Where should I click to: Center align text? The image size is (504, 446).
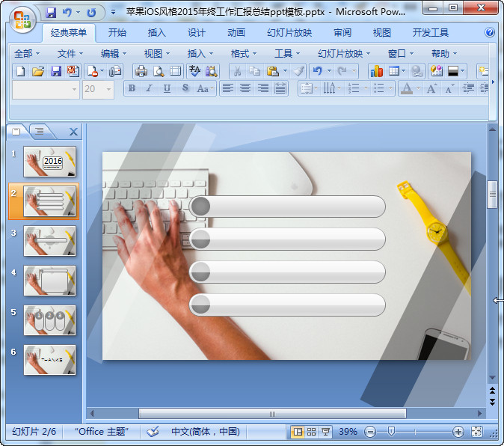(245, 88)
